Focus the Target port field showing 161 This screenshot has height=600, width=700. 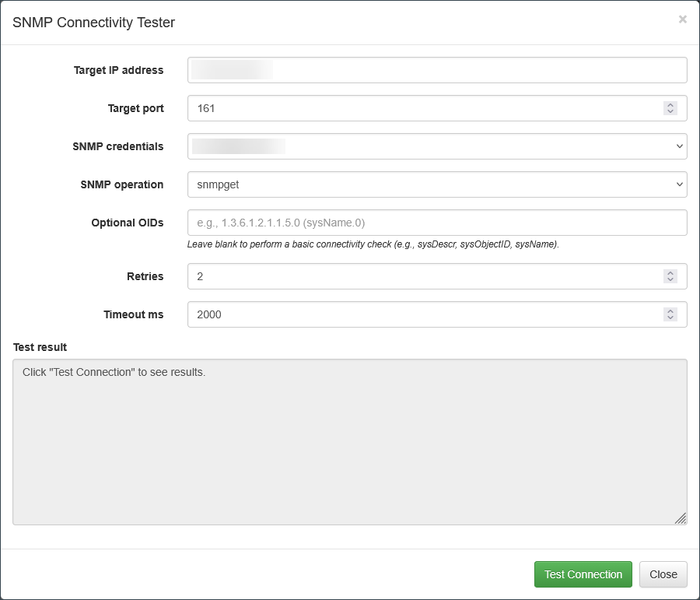pyautogui.click(x=420, y=108)
